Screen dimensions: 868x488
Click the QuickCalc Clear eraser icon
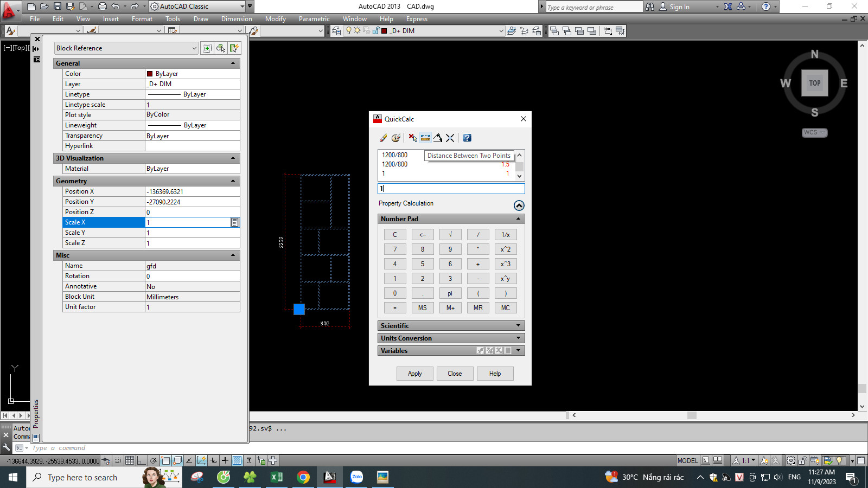(x=384, y=138)
